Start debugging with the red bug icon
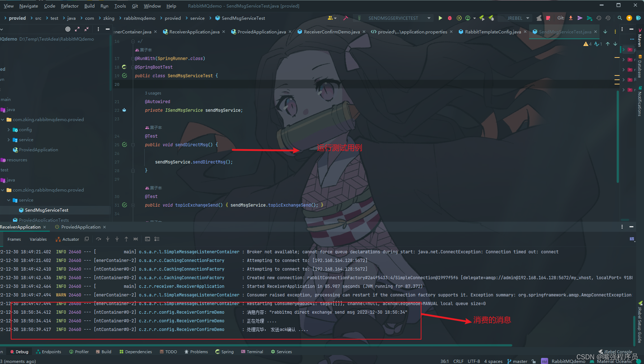The width and height of the screenshot is (644, 364). (x=450, y=18)
